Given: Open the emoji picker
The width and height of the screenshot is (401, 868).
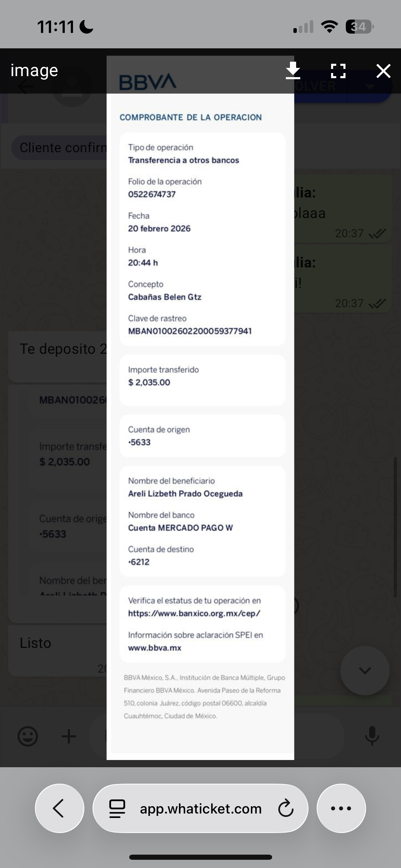Looking at the screenshot, I should [x=28, y=736].
